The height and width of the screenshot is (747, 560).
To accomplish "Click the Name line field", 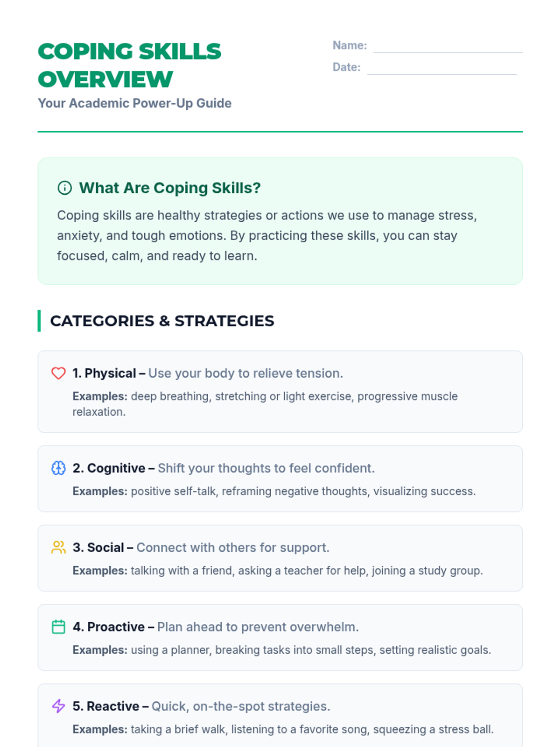I will click(448, 47).
